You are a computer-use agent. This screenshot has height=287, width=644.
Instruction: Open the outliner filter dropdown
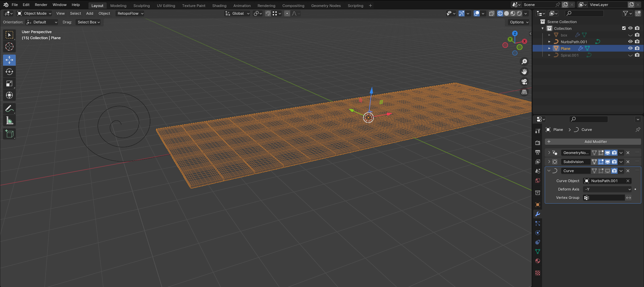pos(627,13)
